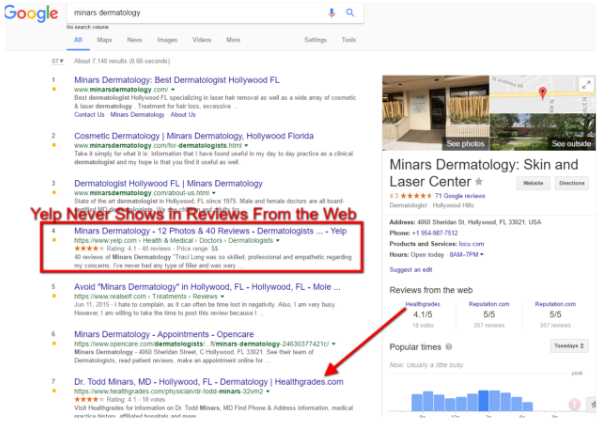
Task: Open dropdown arrow beside for-dermatologists.html URL
Action: click(246, 145)
